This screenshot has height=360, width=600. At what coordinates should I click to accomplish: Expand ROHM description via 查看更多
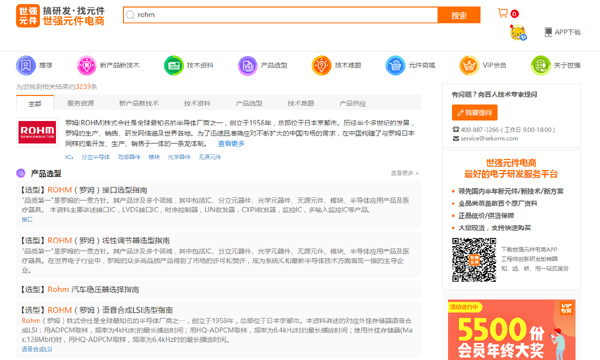(x=231, y=143)
